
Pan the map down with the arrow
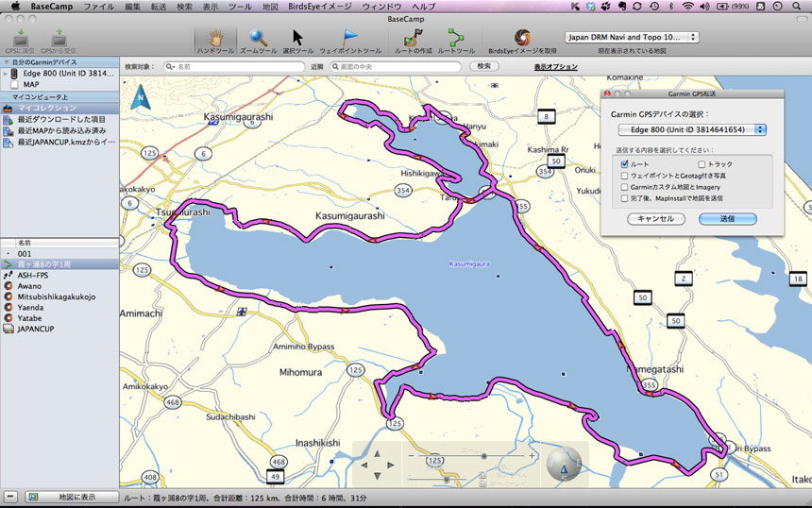377,476
